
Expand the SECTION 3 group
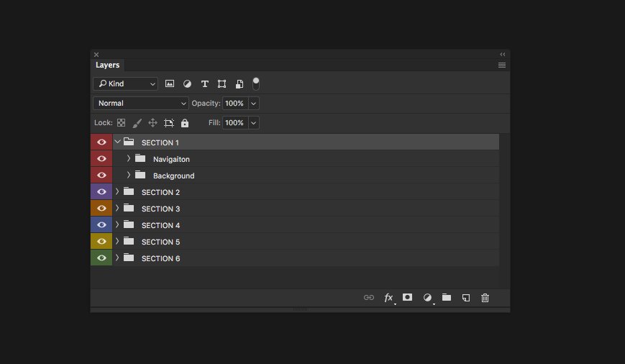click(x=117, y=208)
